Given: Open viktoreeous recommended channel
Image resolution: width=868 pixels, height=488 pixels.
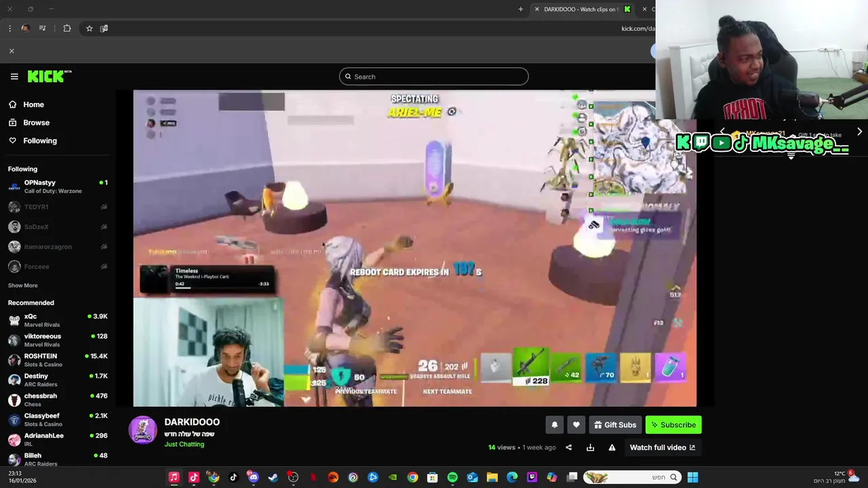Looking at the screenshot, I should pos(58,340).
